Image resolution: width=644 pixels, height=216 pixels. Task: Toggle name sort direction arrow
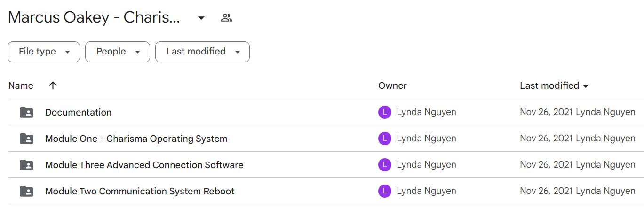pos(53,85)
